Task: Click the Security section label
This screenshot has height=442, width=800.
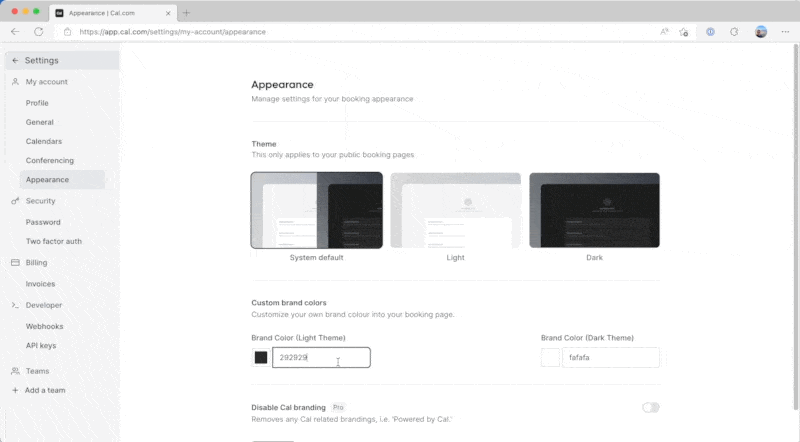Action: click(x=40, y=201)
